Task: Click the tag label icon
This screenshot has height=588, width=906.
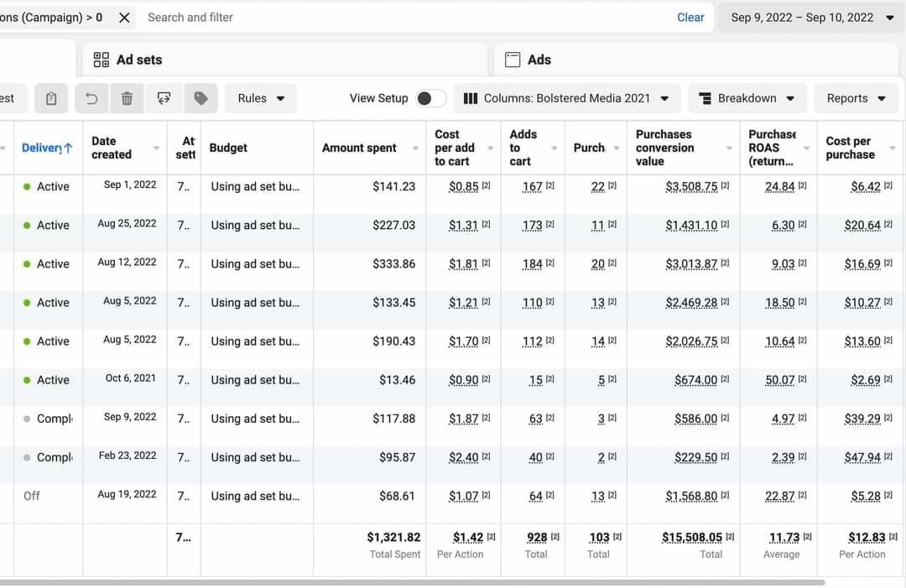Action: 200,98
